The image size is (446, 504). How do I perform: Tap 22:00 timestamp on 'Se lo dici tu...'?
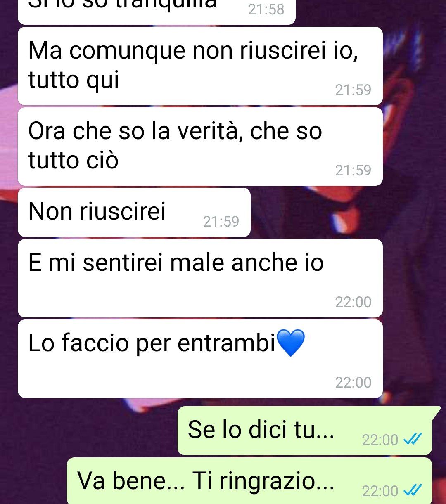tap(380, 440)
